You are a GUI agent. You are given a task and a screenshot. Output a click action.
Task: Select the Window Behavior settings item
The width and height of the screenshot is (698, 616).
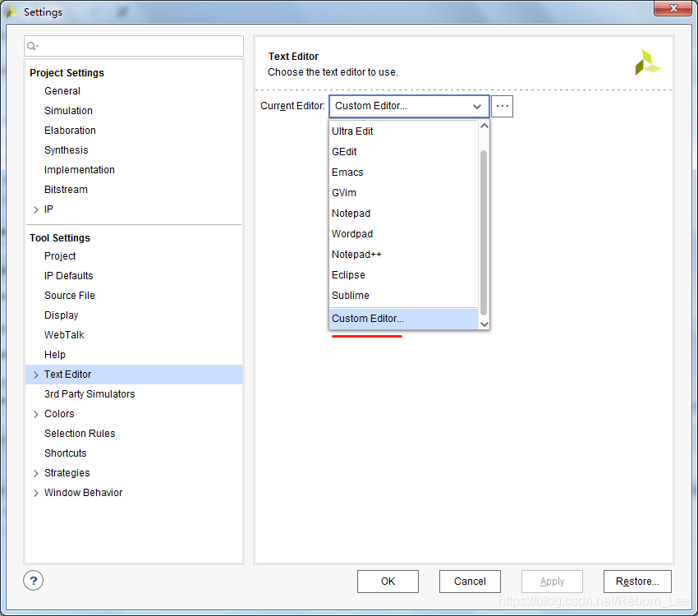point(83,493)
